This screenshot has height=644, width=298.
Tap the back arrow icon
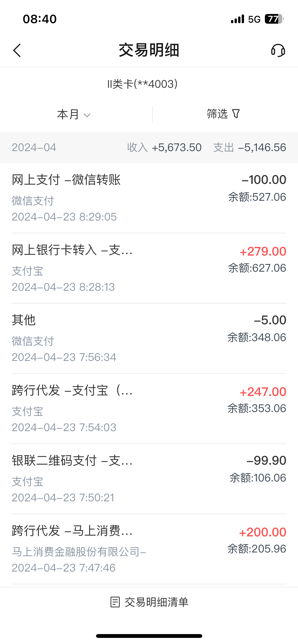coord(17,50)
